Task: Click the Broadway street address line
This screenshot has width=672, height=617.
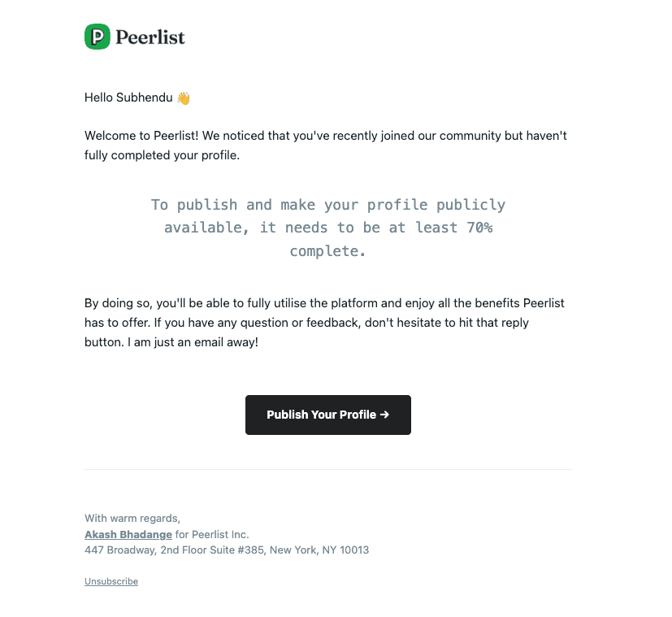Action: tap(227, 550)
